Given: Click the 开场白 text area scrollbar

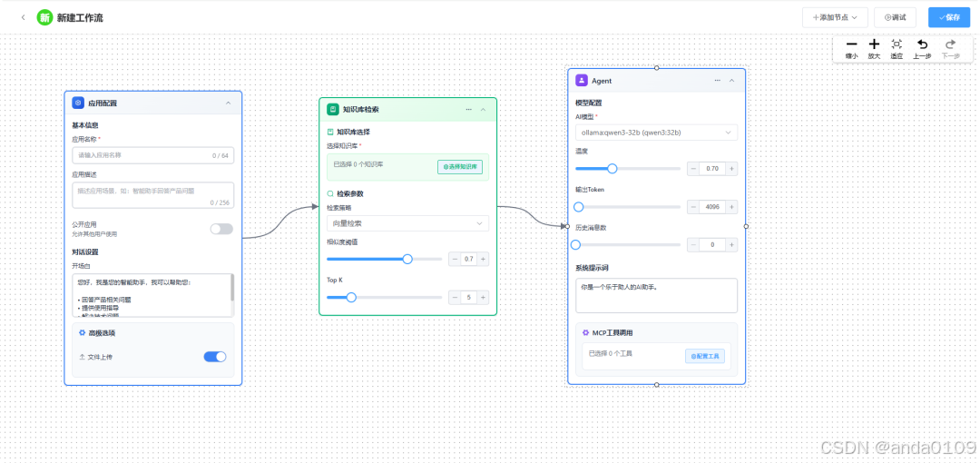Looking at the screenshot, I should [x=232, y=289].
